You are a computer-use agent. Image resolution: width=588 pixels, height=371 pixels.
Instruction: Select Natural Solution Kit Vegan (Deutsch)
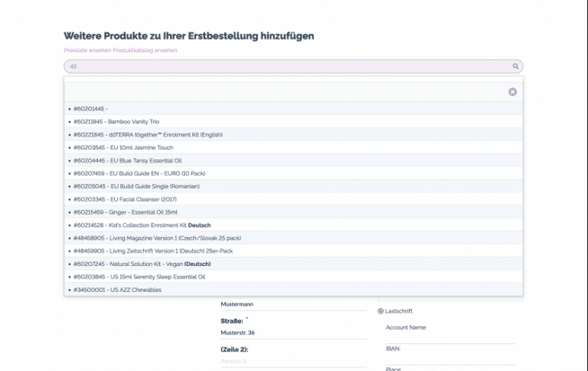[x=161, y=264]
